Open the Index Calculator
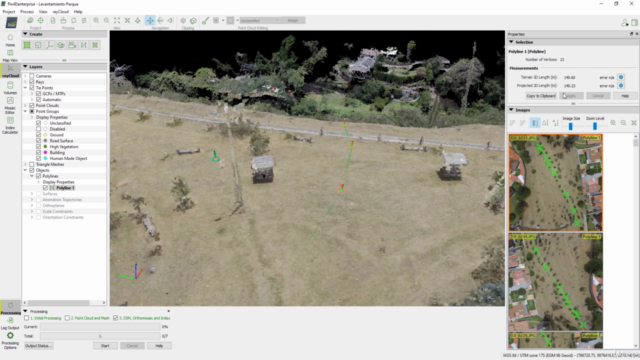The height and width of the screenshot is (360, 640). 10,125
